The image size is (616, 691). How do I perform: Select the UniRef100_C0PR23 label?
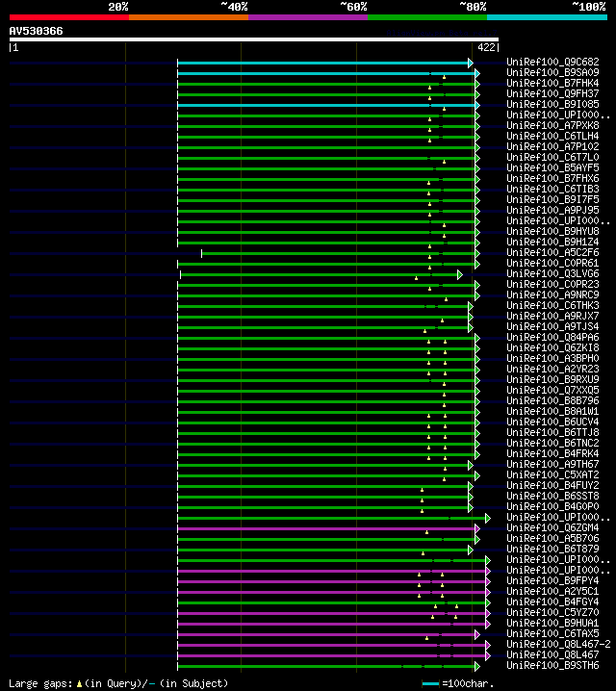point(552,284)
